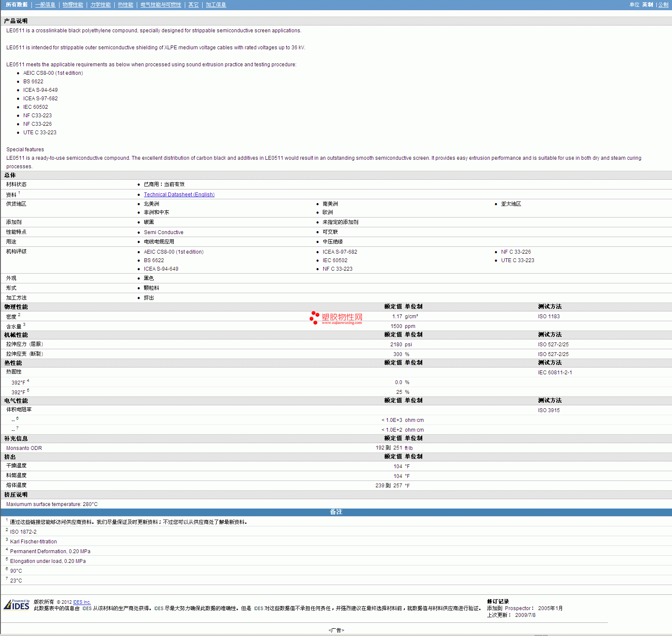672x636 pixels.
Task: Select the 1500 ppm water content value
Action: [403, 326]
